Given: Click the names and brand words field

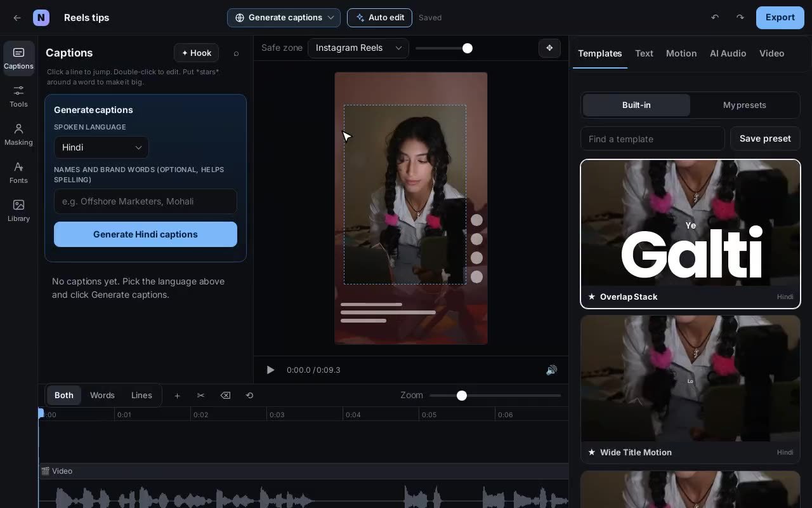Looking at the screenshot, I should pyautogui.click(x=145, y=201).
